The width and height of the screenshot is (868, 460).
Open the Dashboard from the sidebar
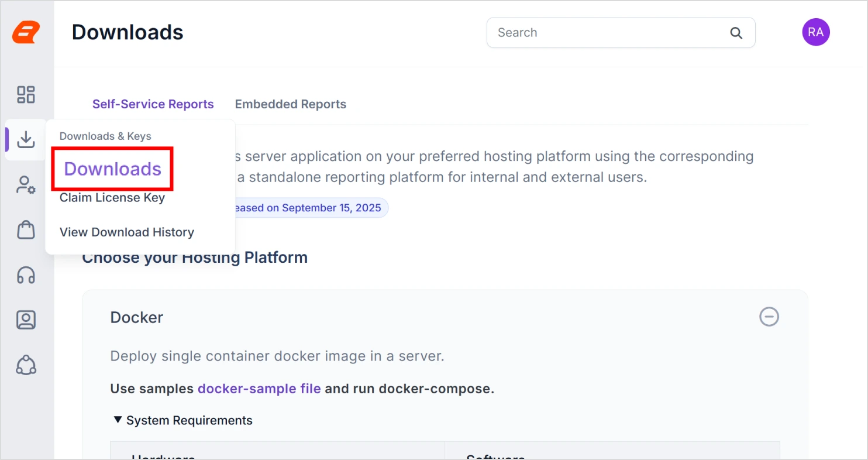pyautogui.click(x=26, y=94)
